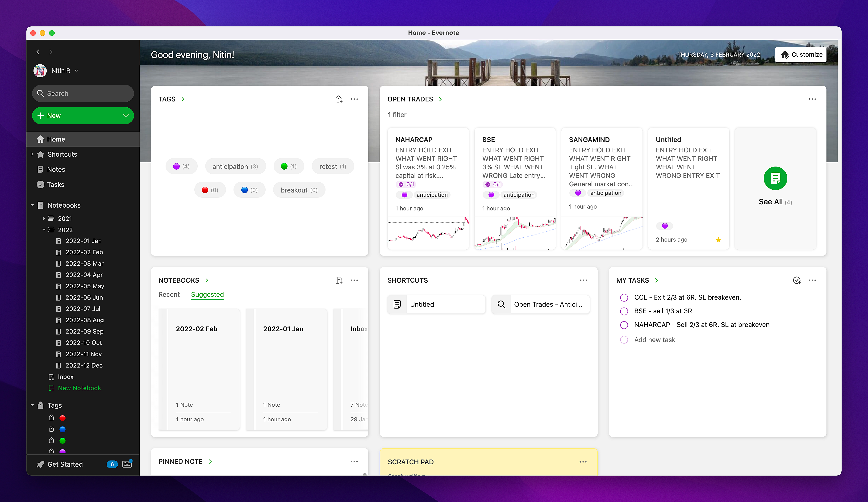868x502 pixels.
Task: Open Notes in the sidebar
Action: click(x=83, y=170)
